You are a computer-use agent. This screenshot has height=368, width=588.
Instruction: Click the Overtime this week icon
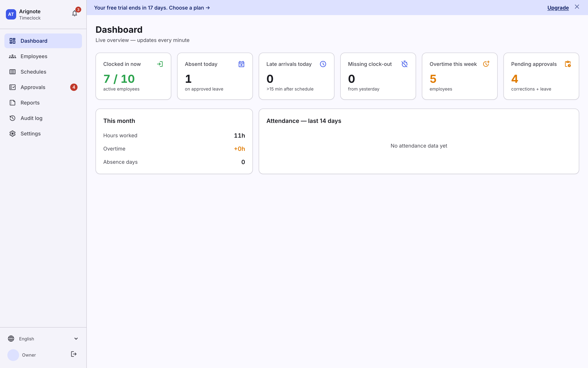[x=486, y=64]
